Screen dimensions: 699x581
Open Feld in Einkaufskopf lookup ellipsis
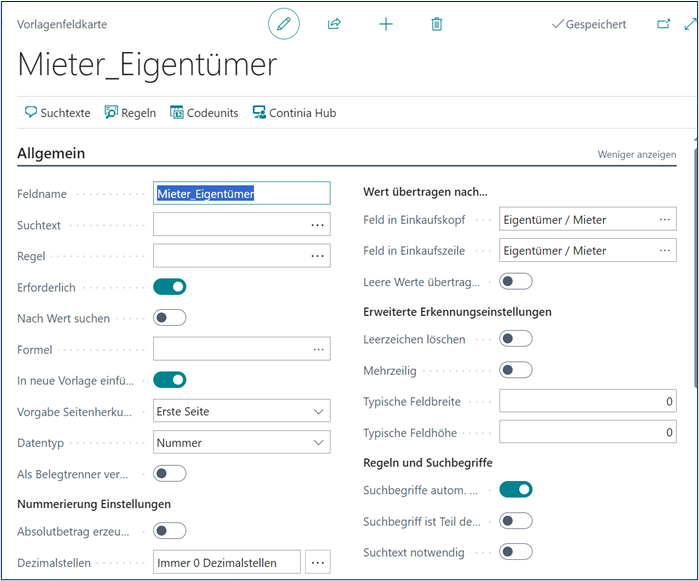(x=665, y=219)
